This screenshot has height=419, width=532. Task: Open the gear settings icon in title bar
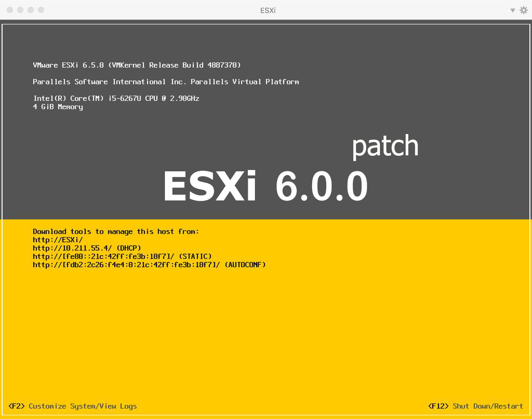(524, 10)
